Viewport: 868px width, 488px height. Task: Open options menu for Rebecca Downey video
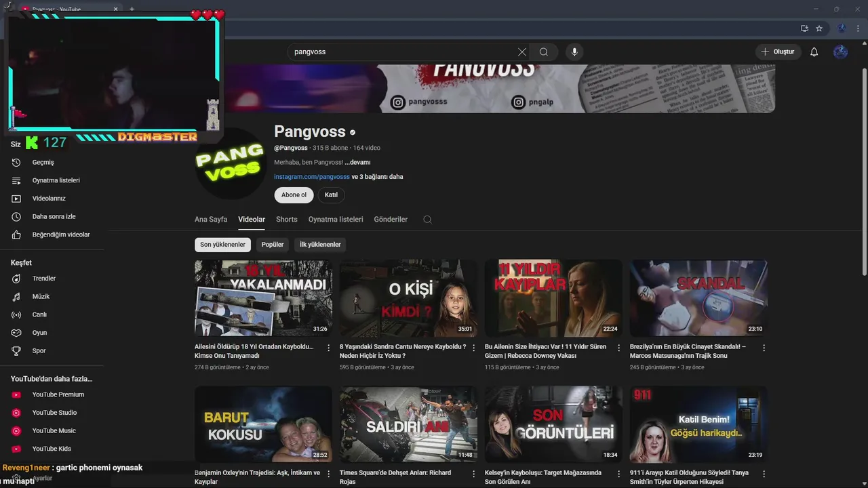[x=619, y=348]
